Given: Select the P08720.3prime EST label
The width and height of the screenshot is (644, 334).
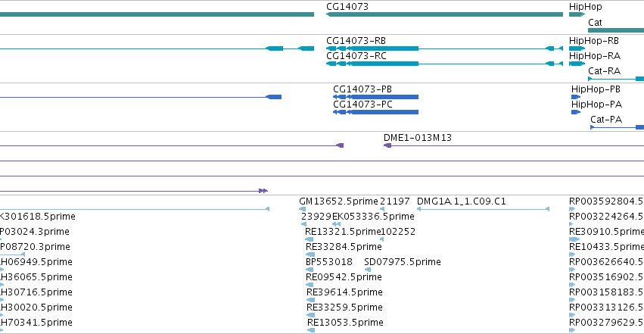Looking at the screenshot, I should click(35, 247).
